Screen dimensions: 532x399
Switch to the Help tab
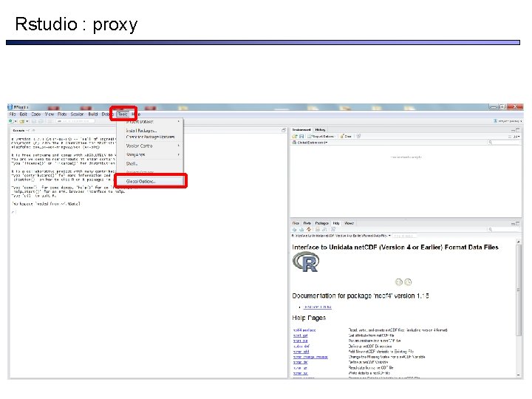point(336,223)
